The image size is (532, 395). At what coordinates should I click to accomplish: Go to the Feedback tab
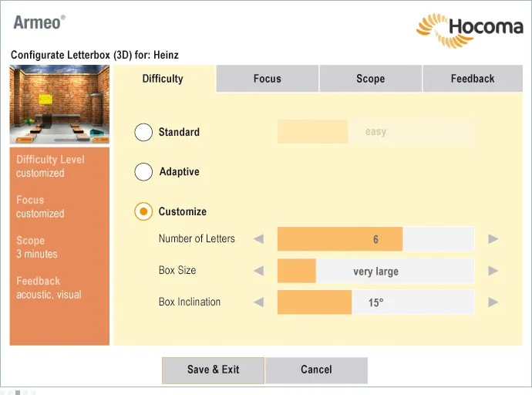click(x=473, y=79)
